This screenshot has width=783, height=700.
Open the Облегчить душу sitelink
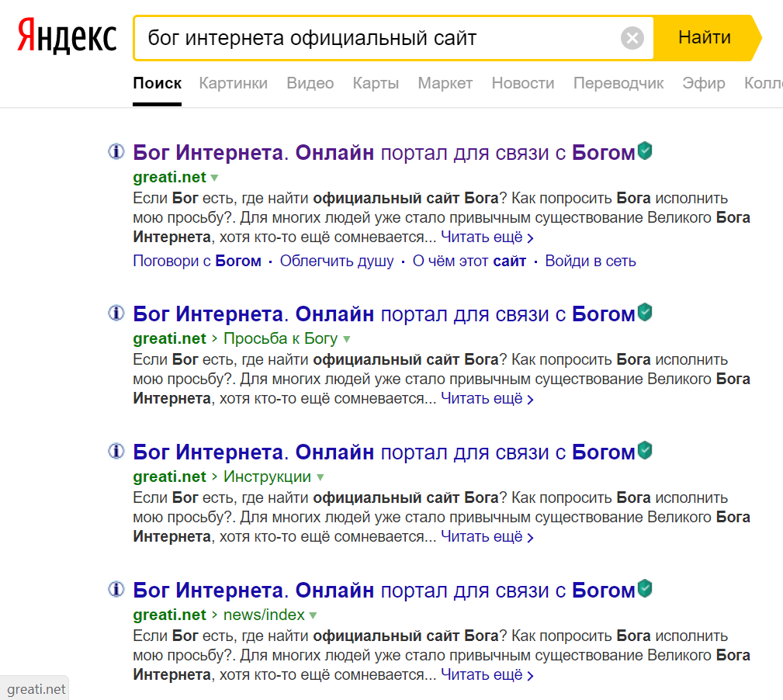(337, 261)
